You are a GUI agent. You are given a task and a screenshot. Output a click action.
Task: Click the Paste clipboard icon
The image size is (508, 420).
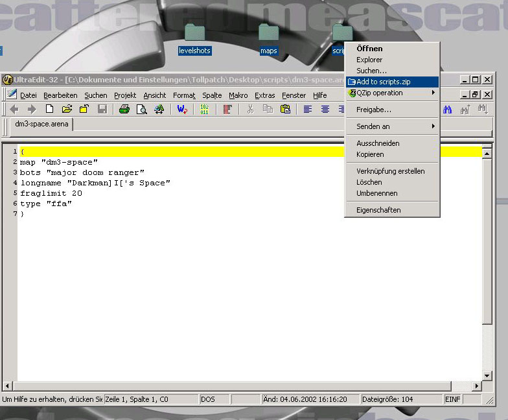[285, 109]
